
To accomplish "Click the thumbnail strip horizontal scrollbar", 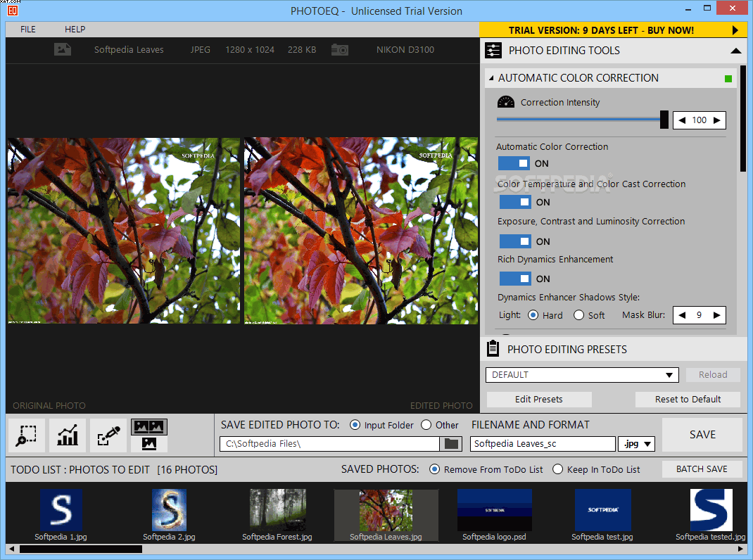I will click(81, 549).
